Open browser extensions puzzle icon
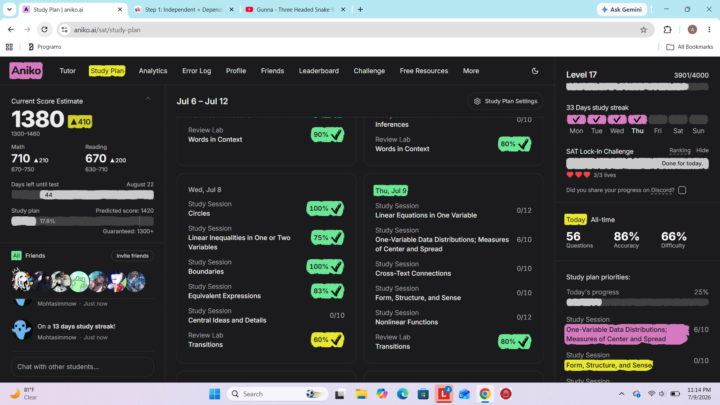Image resolution: width=720 pixels, height=405 pixels. click(668, 30)
